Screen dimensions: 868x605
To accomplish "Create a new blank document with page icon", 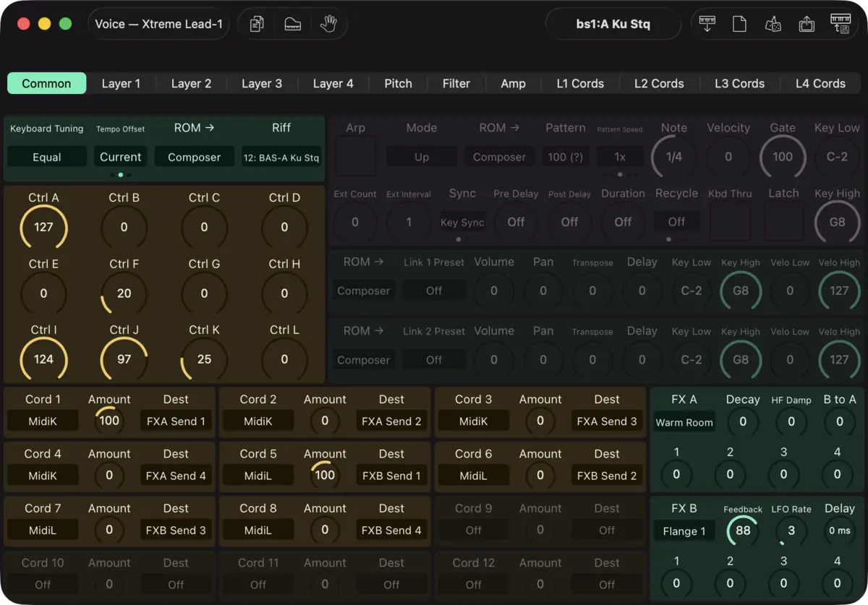I will point(739,24).
